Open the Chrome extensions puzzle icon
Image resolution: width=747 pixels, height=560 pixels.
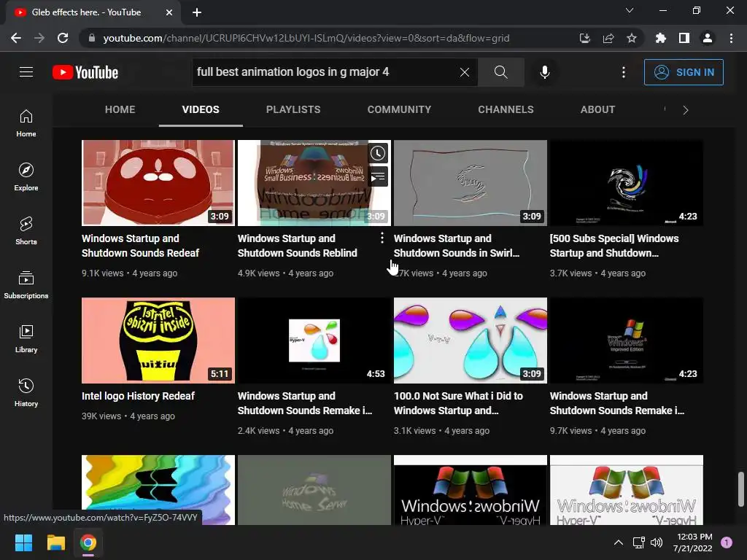pos(660,38)
